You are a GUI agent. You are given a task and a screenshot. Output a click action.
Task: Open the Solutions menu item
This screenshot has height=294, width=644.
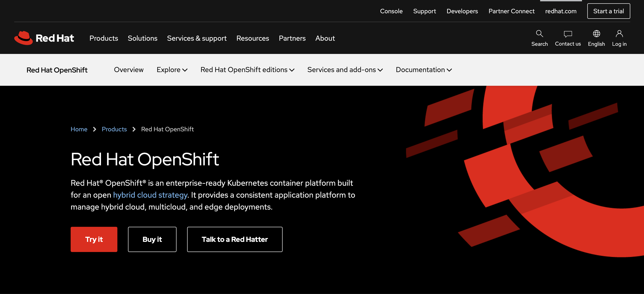143,38
